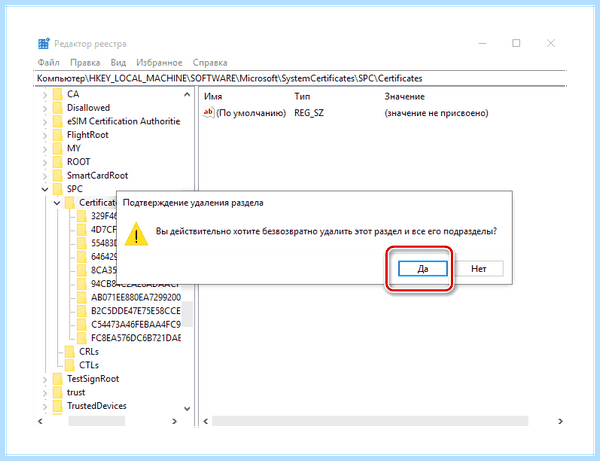Close the Registry Editor window

point(551,43)
